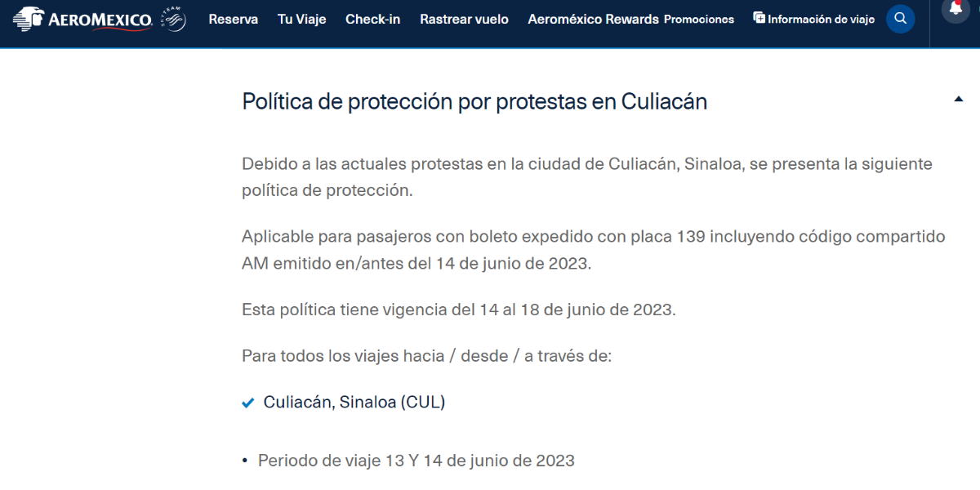Open the notifications bell

coord(955,8)
